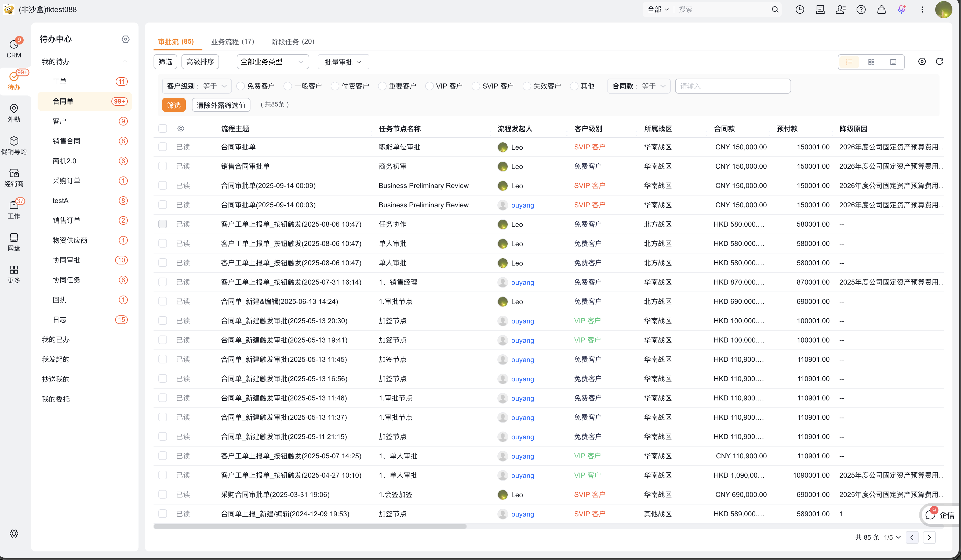Select the 一般客户 radio option
This screenshot has width=961, height=560.
point(288,86)
